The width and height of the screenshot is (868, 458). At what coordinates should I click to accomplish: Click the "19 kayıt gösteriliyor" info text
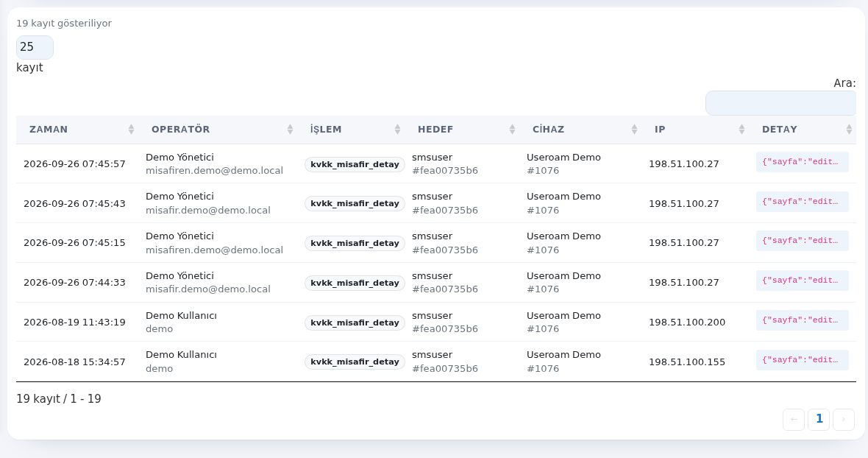pyautogui.click(x=64, y=24)
